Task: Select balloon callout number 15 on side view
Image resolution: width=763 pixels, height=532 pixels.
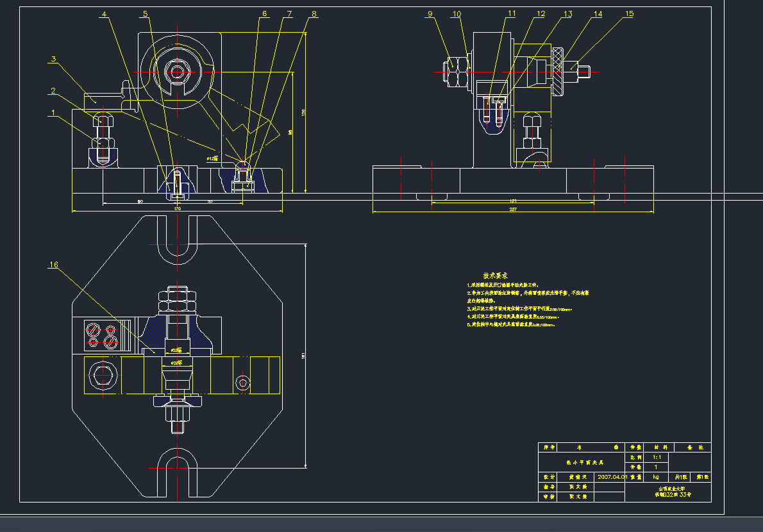Action: [x=629, y=12]
